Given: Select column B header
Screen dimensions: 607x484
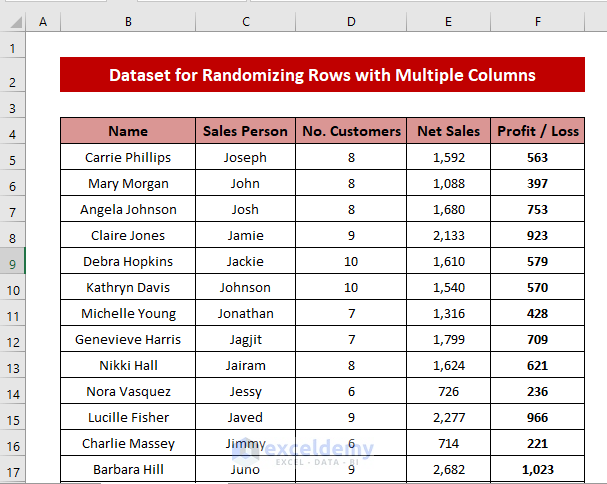Looking at the screenshot, I should [x=128, y=22].
